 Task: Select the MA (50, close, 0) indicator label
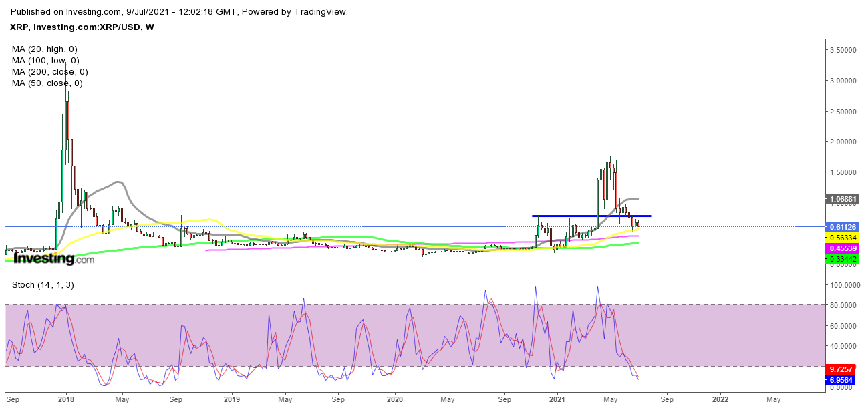(47, 83)
